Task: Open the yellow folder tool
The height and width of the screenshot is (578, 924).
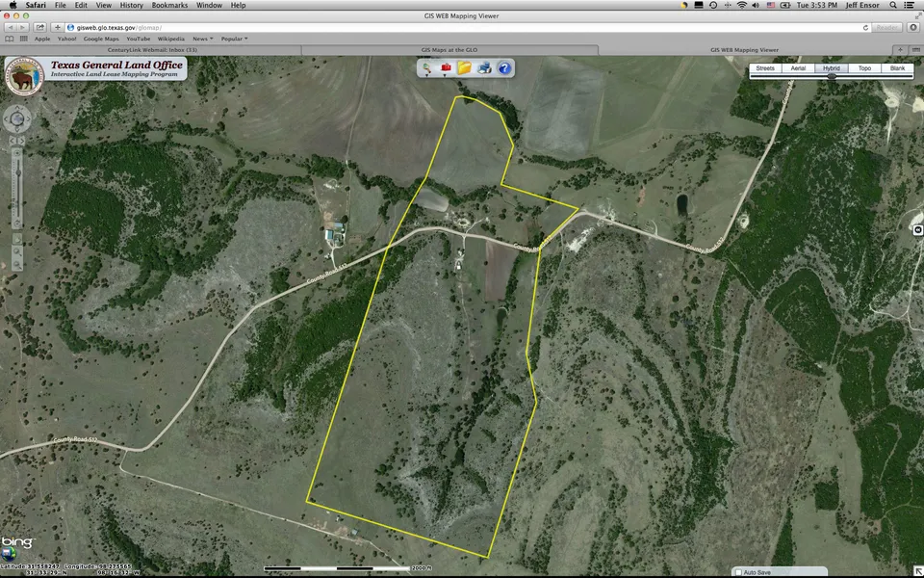Action: [x=465, y=67]
